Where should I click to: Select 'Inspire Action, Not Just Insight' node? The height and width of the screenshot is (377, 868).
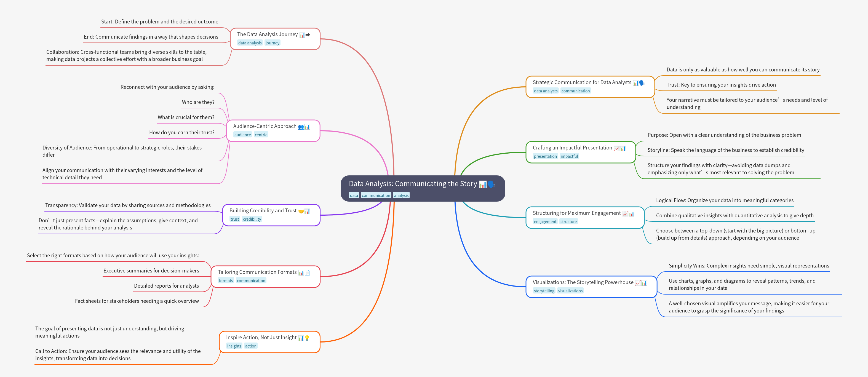[x=269, y=342]
